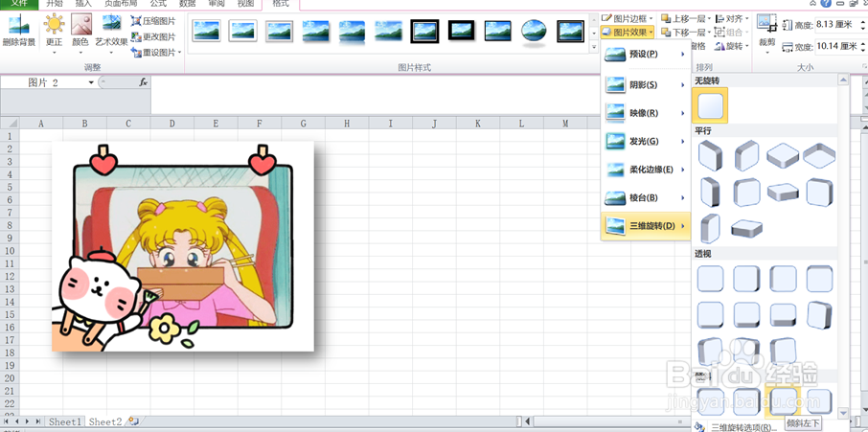Toggle the 图片效果 picture effects button
868x432 pixels.
tap(628, 32)
